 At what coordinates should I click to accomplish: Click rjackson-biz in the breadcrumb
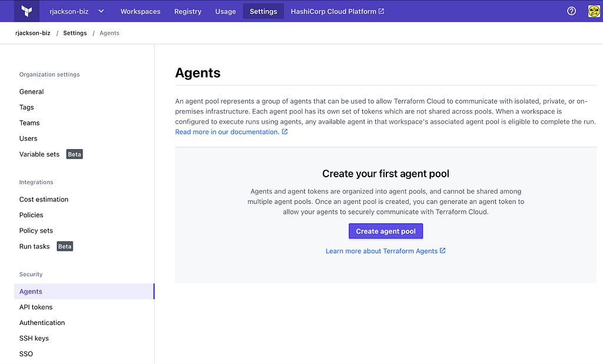[33, 33]
